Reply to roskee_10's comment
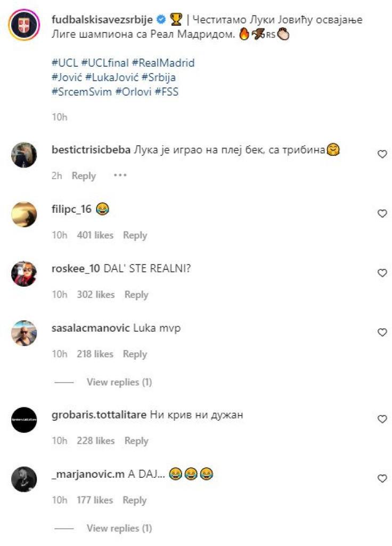 136,294
